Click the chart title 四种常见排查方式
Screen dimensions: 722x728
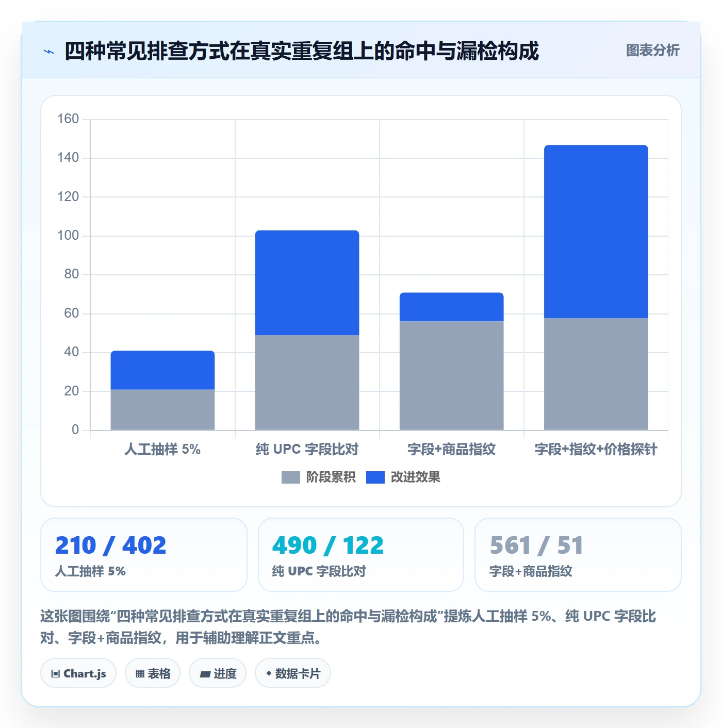tap(302, 51)
